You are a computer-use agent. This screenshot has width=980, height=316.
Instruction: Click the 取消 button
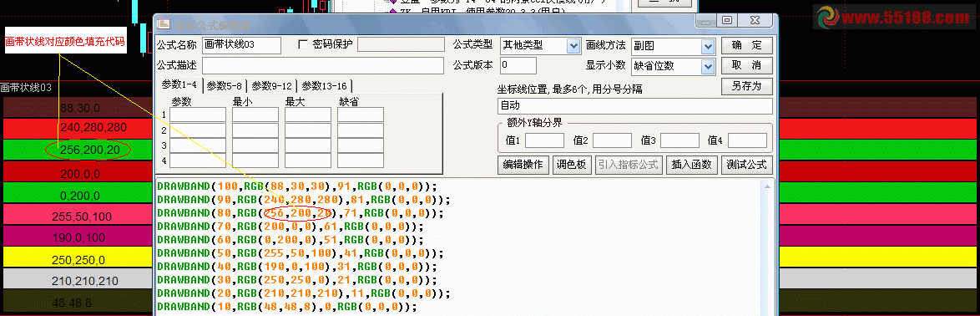747,66
